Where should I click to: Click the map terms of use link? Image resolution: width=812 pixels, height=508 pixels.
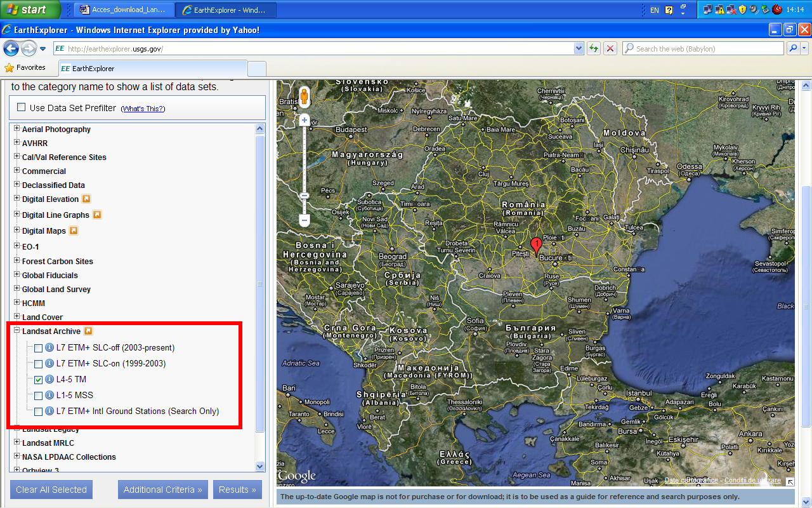click(752, 481)
